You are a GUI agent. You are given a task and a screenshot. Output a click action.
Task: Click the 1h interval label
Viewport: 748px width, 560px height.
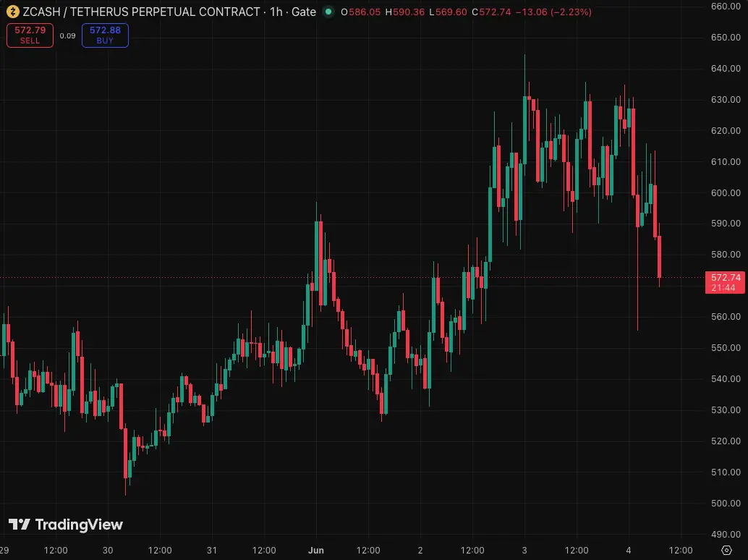tap(276, 12)
